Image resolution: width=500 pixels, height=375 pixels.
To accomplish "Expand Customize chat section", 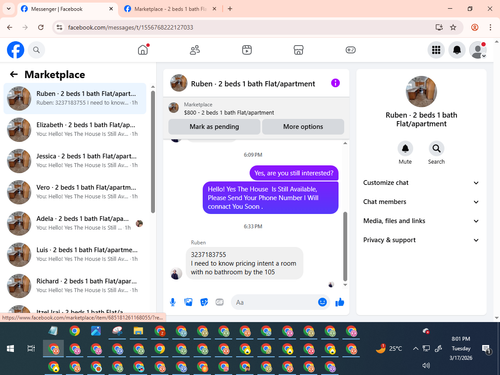I will 421,183.
